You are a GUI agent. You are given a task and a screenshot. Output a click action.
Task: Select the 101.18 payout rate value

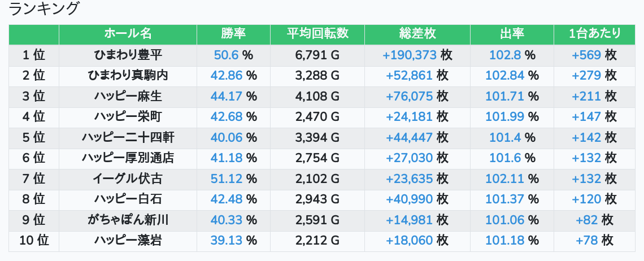pyautogui.click(x=505, y=241)
